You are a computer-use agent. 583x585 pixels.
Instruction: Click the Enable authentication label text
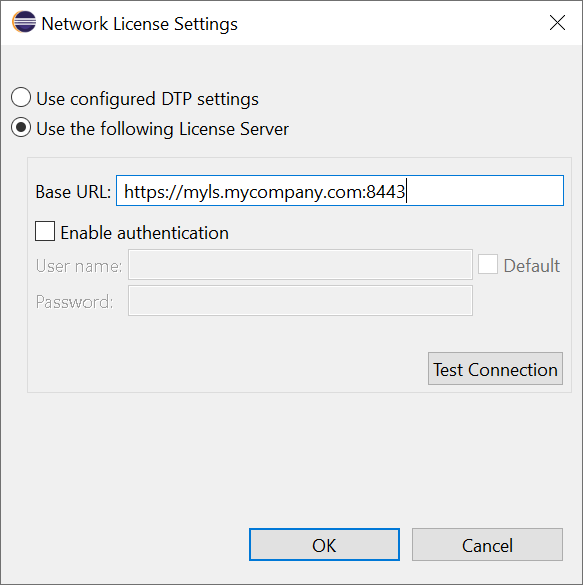point(145,233)
